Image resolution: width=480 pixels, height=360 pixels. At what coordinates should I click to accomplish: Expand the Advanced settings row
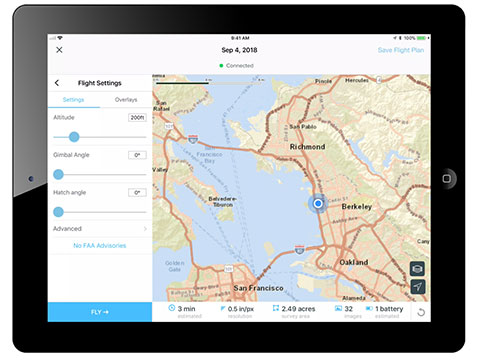(100, 229)
